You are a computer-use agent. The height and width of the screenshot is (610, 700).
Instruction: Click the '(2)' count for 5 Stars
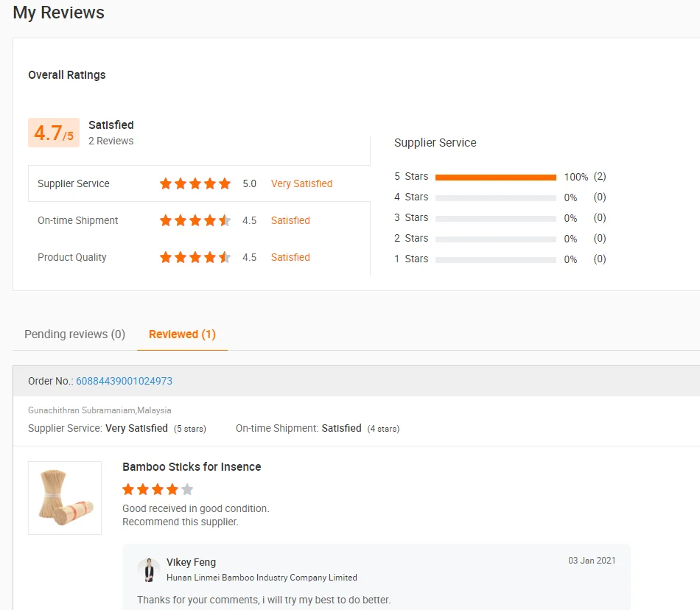(x=600, y=177)
